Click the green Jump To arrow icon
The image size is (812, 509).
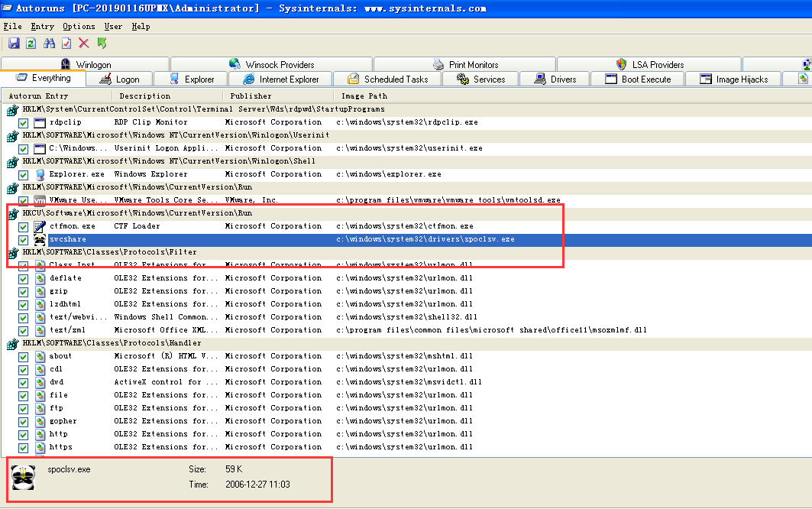(102, 44)
